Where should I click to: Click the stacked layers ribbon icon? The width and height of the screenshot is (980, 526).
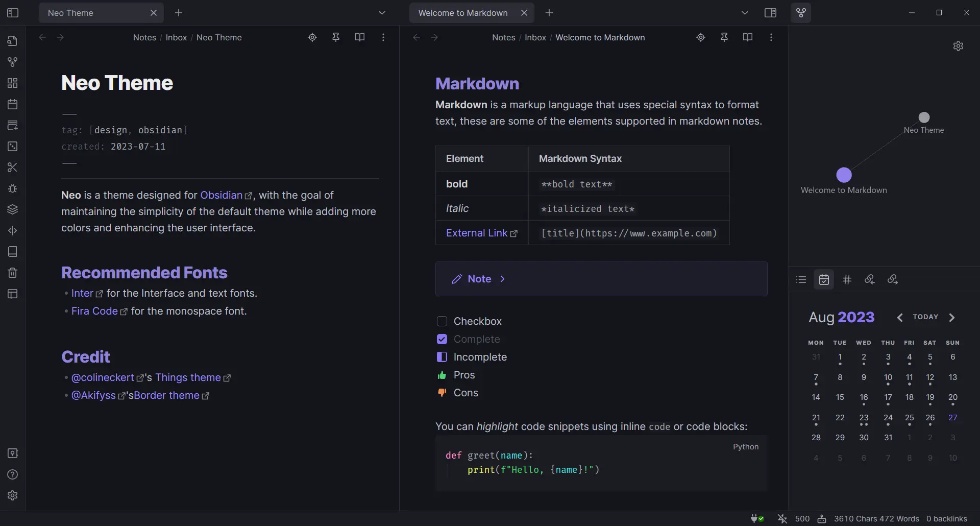point(13,209)
